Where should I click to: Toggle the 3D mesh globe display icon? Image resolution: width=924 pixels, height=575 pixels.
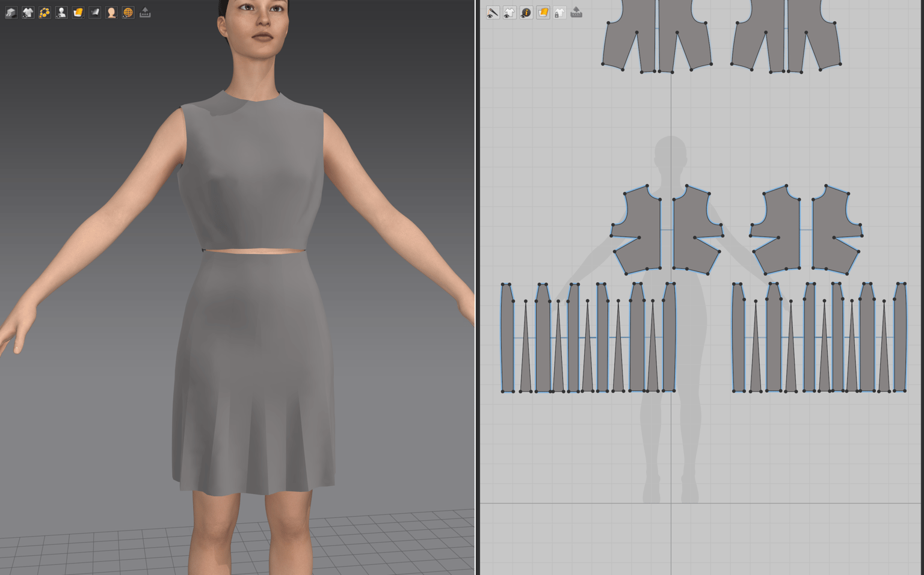click(x=128, y=12)
